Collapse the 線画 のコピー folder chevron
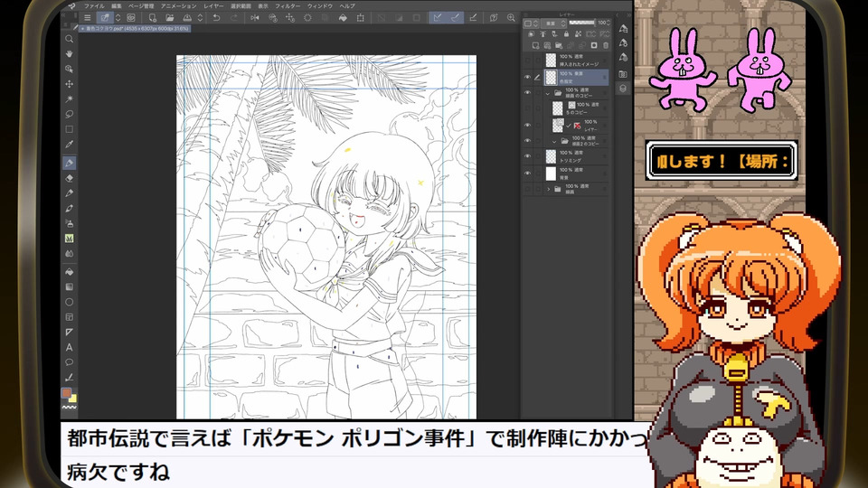Image resolution: width=868 pixels, height=488 pixels. pos(548,93)
